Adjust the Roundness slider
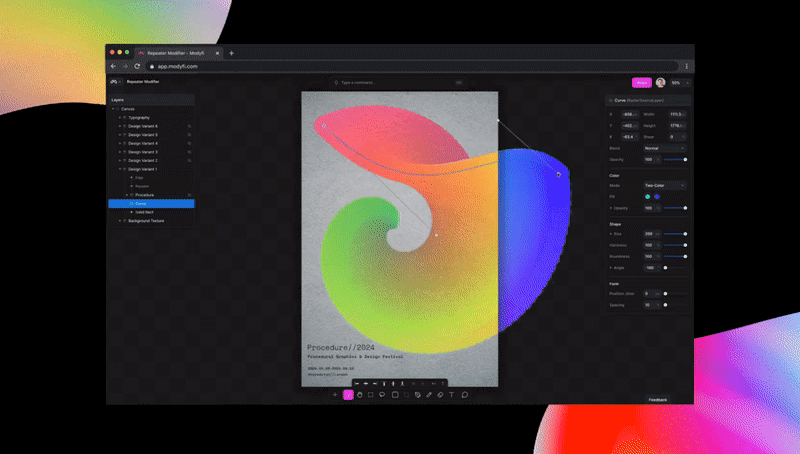Image resolution: width=800 pixels, height=454 pixels. click(675, 257)
